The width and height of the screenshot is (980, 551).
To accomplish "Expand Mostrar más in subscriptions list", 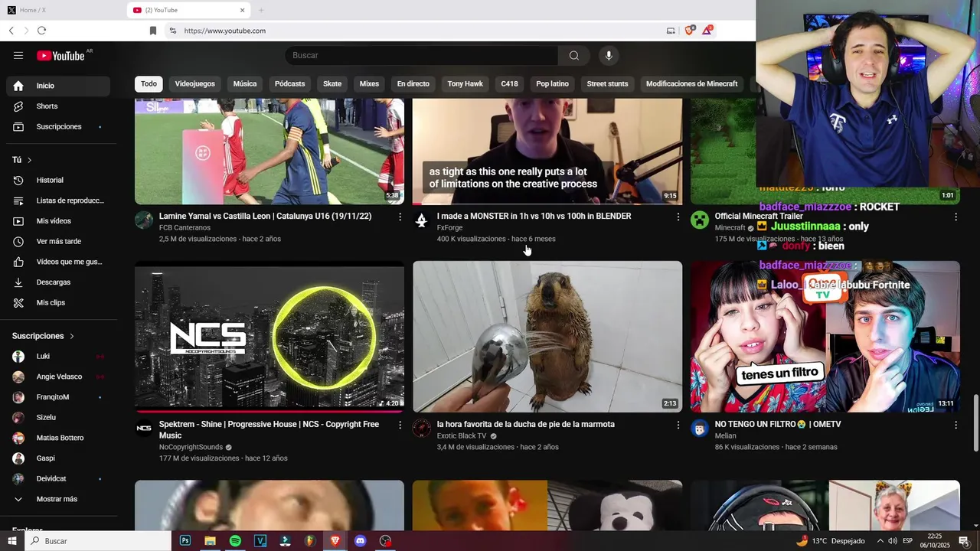I will (x=58, y=499).
